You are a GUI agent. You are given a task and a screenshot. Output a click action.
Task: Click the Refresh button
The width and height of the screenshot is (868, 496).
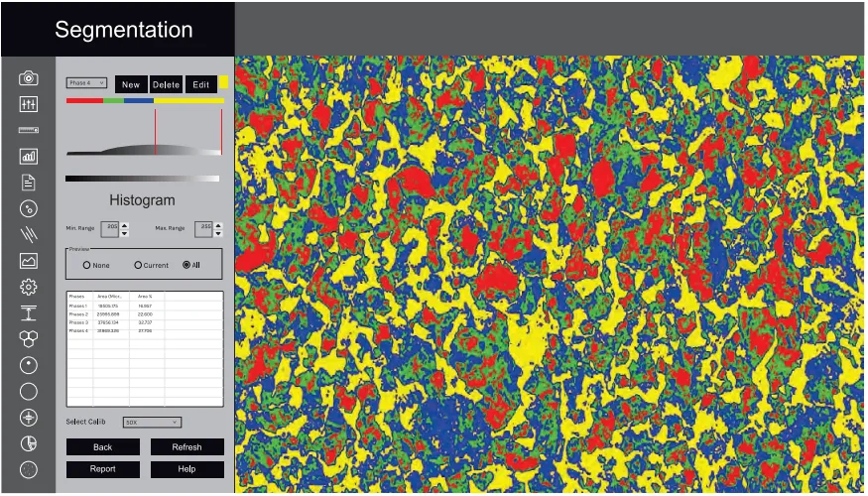pos(187,447)
